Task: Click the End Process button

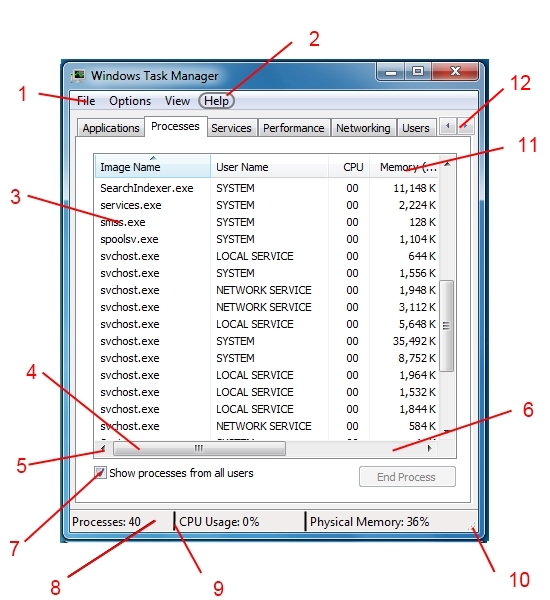Action: (407, 477)
